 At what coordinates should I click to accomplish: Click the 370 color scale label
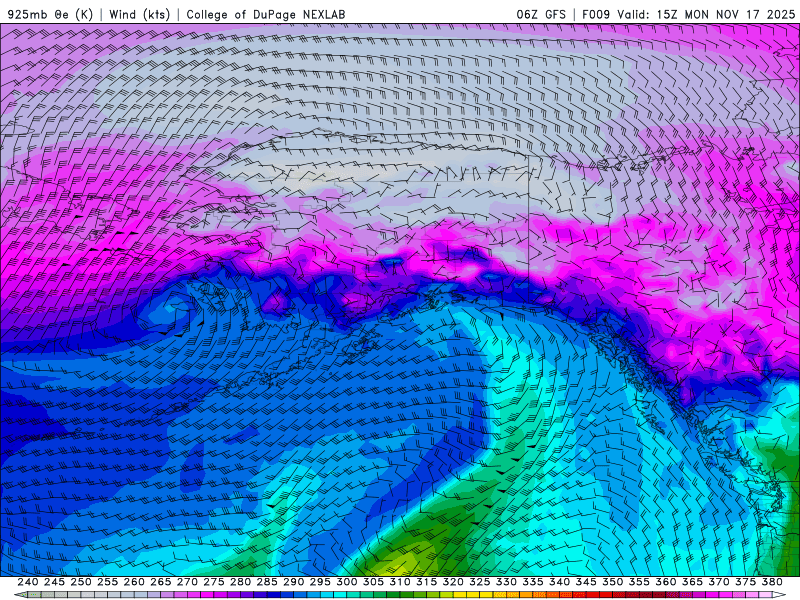719,582
